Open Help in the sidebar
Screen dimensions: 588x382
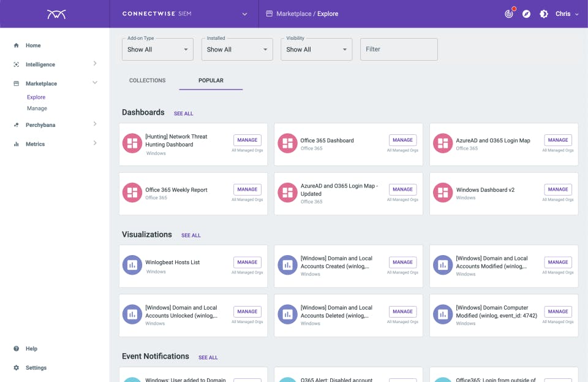[x=31, y=349]
